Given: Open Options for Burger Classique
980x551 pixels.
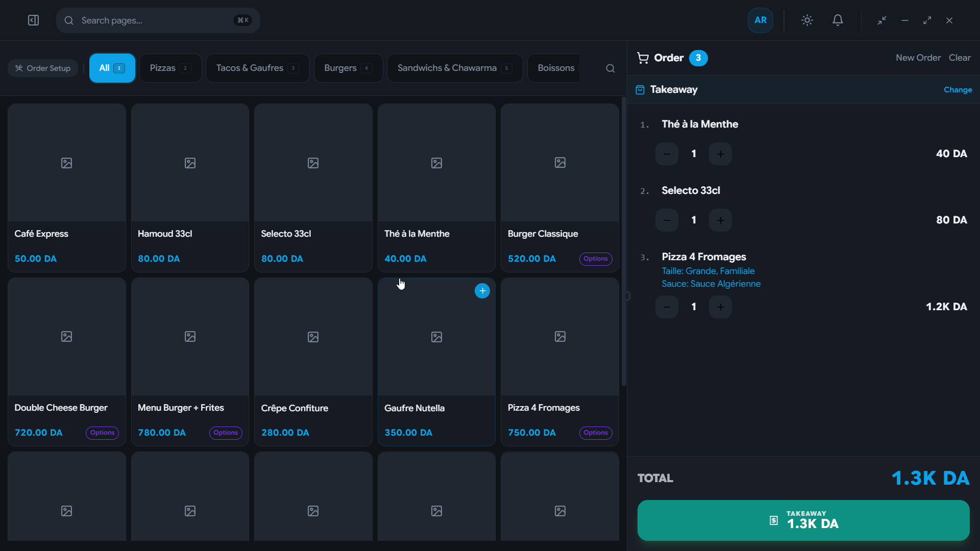Looking at the screenshot, I should point(596,259).
